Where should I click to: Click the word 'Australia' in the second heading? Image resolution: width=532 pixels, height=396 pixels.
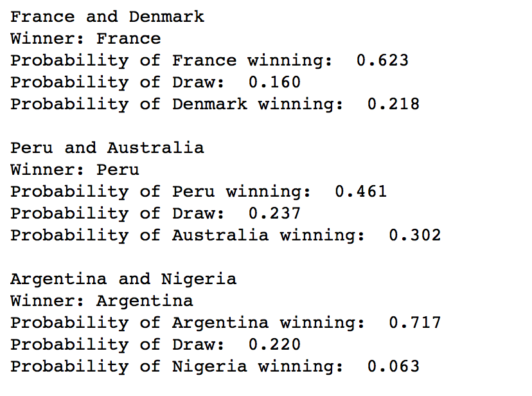pos(155,148)
